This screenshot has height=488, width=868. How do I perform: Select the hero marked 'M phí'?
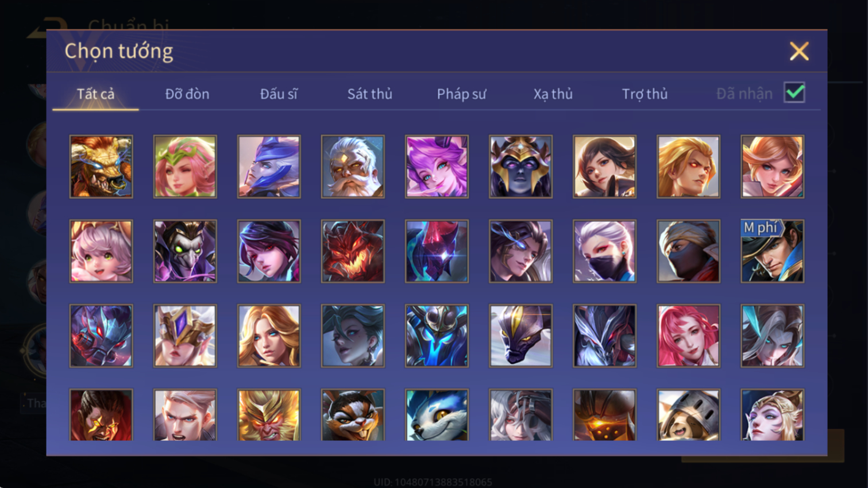click(x=772, y=251)
